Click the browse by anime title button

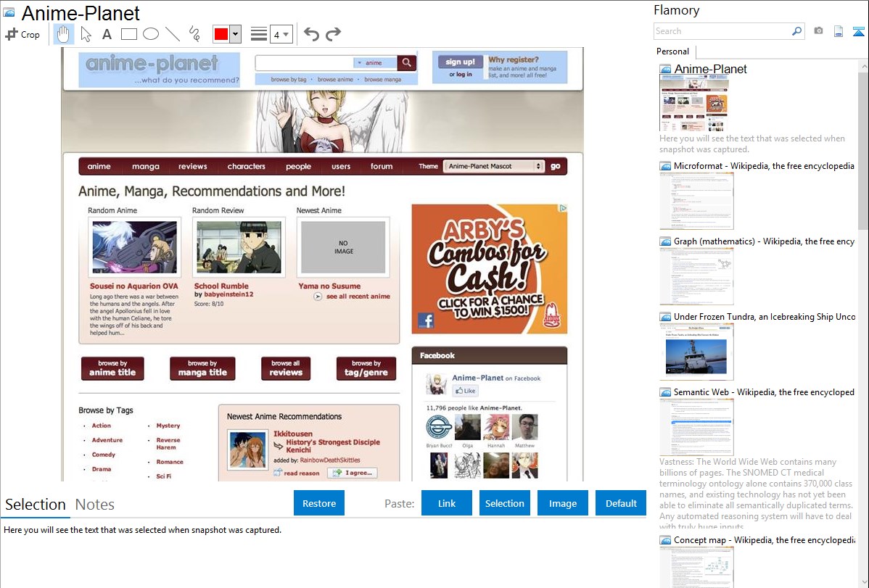coord(112,368)
